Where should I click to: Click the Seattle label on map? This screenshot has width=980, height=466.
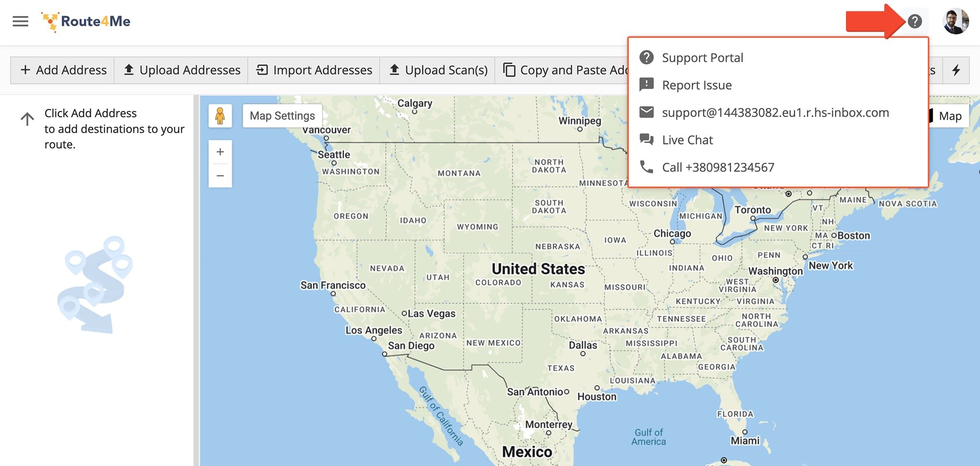334,155
